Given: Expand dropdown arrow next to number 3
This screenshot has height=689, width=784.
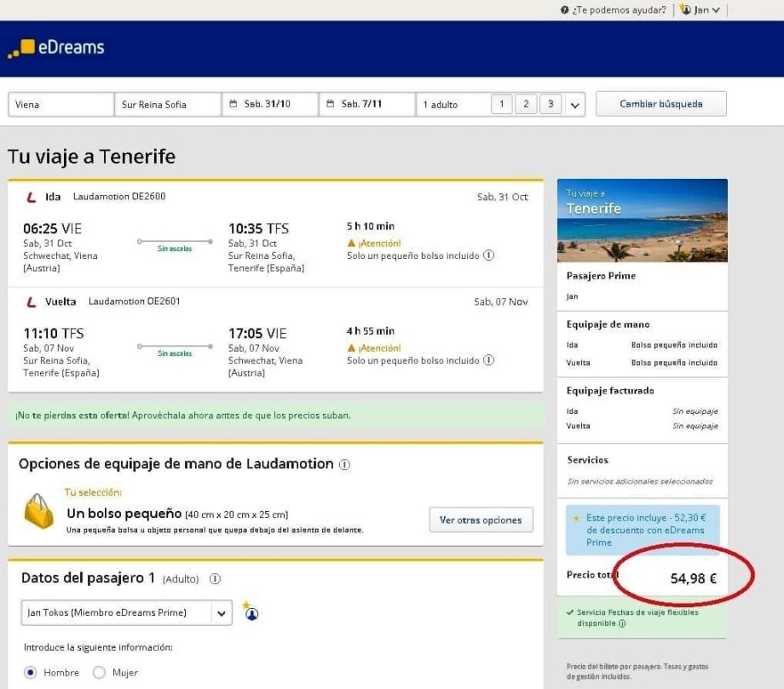Looking at the screenshot, I should 574,105.
